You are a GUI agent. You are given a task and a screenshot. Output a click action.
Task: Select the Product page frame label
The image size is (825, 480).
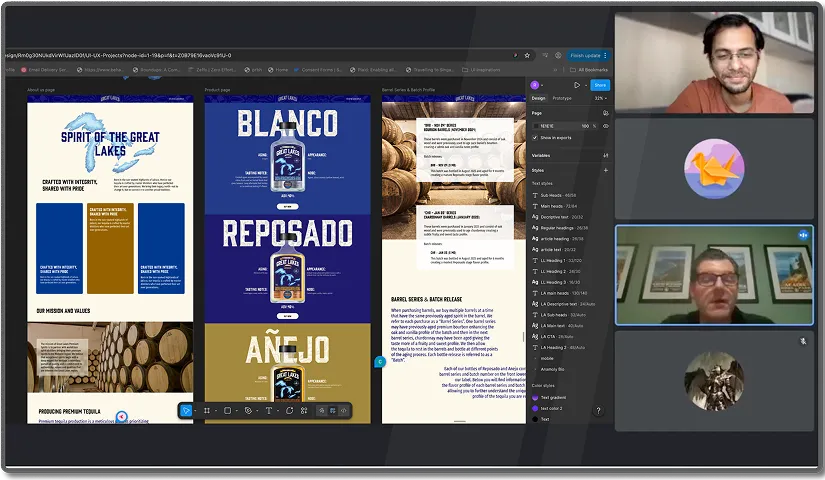pos(217,90)
